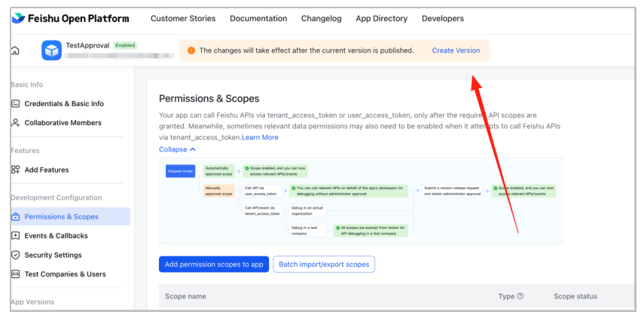The image size is (644, 318).
Task: Open the Customer Stories menu
Action: (183, 18)
